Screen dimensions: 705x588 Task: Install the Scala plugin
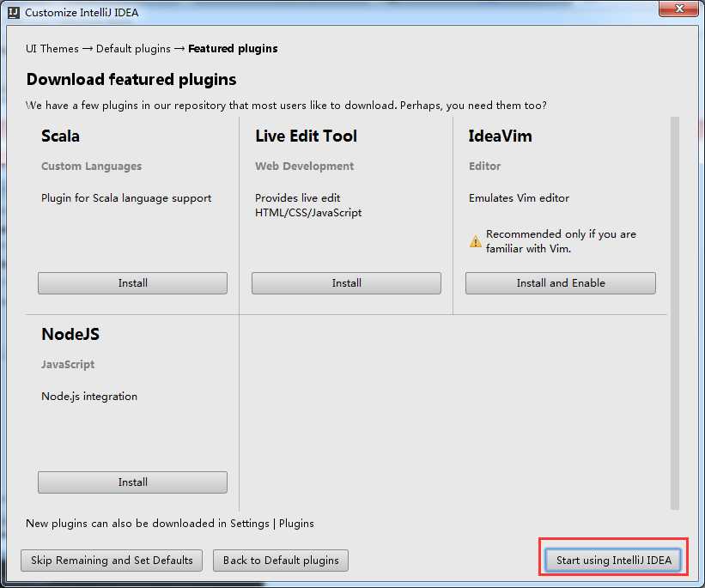(132, 282)
